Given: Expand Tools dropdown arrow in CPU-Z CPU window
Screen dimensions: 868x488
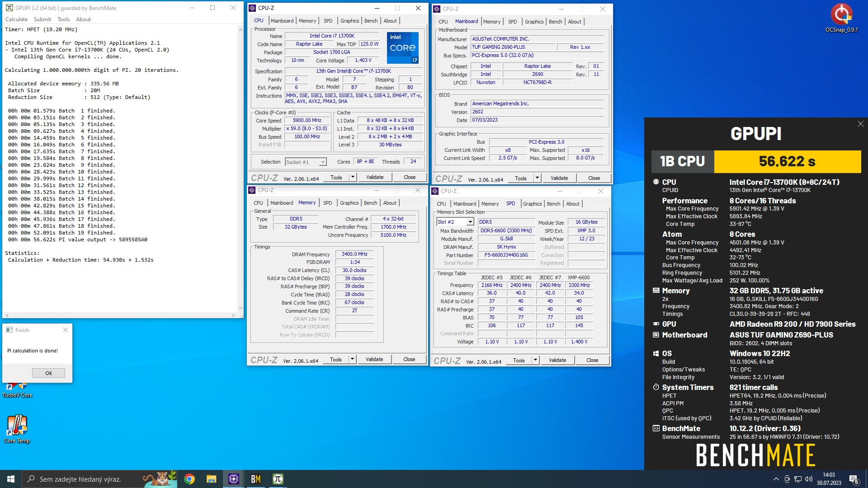Looking at the screenshot, I should 353,177.
